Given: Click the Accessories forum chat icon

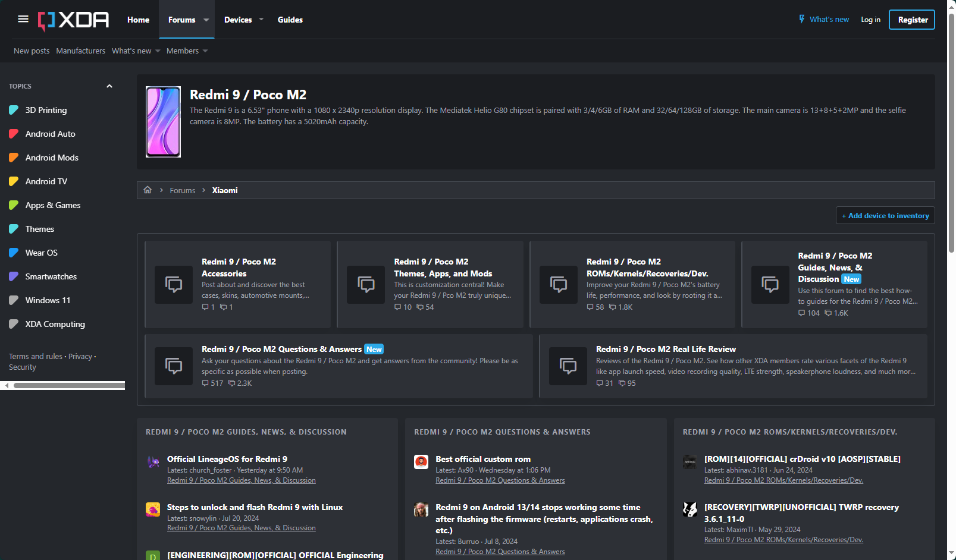Looking at the screenshot, I should coord(174,285).
